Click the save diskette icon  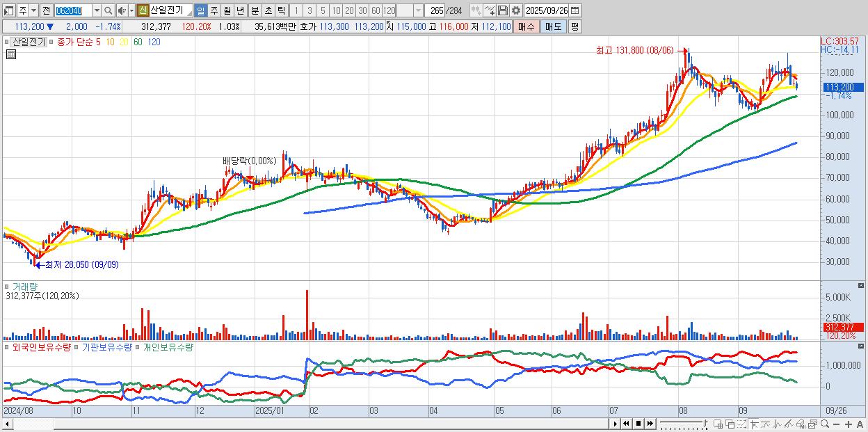(502, 10)
